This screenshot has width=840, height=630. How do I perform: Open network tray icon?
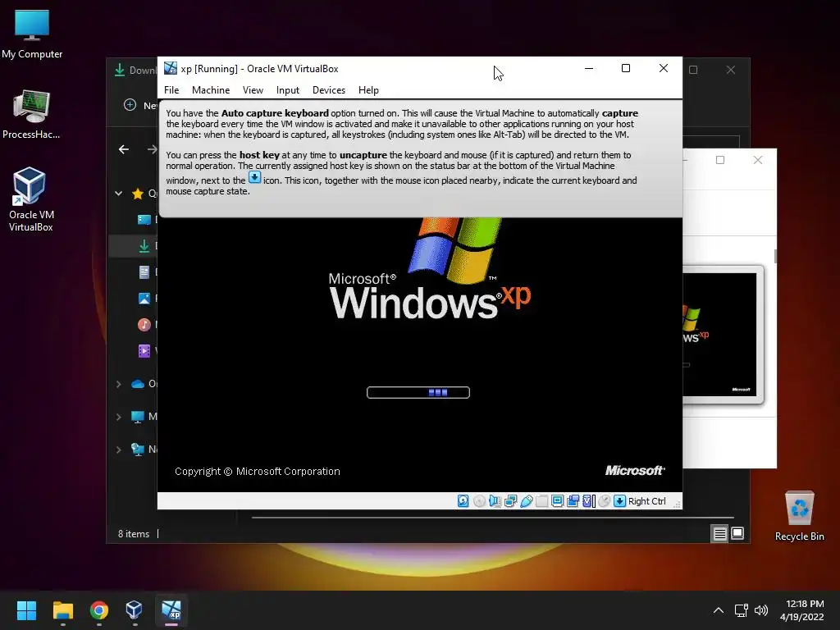[742, 610]
